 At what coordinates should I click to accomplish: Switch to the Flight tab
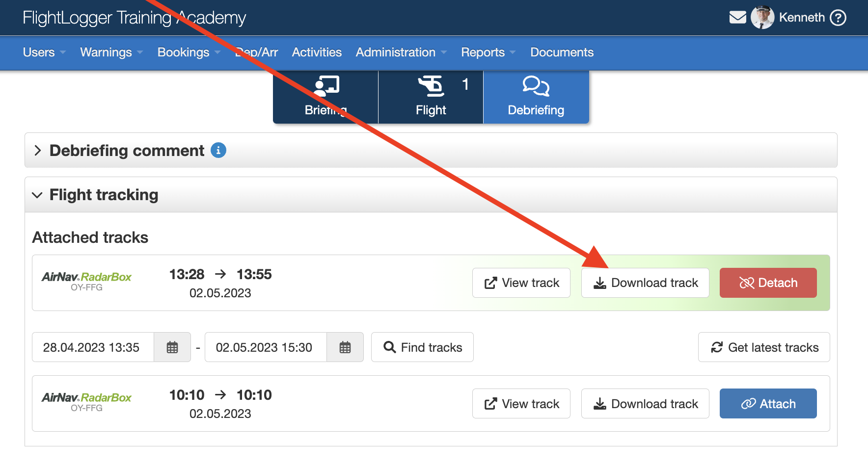point(431,97)
